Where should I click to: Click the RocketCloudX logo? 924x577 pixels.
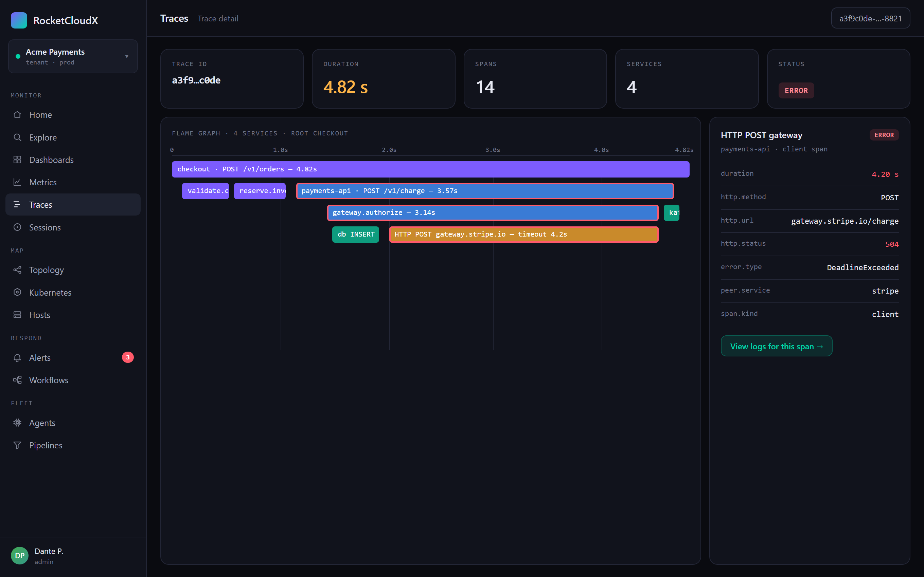(19, 20)
